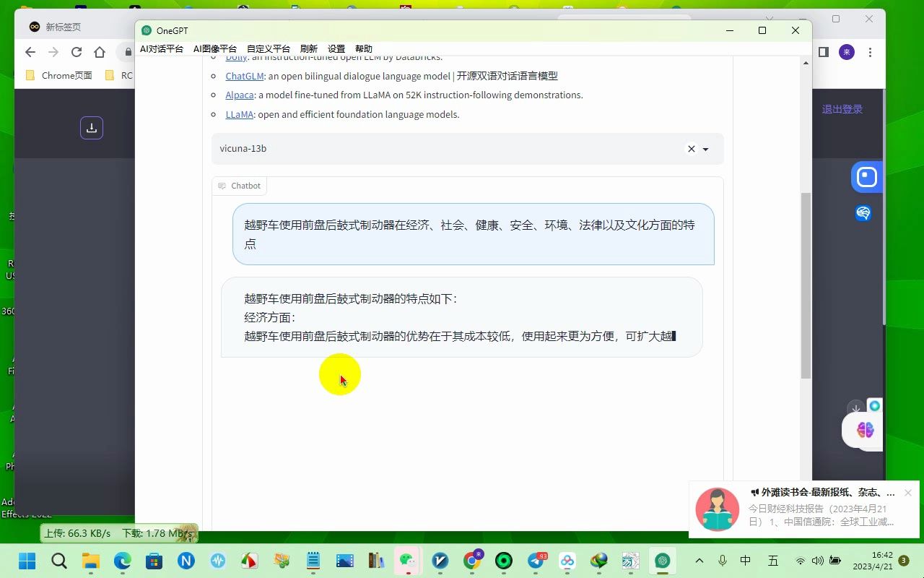Viewport: 924px width, 578px height.
Task: Toggle Chrome side panel icon
Action: tap(823, 52)
